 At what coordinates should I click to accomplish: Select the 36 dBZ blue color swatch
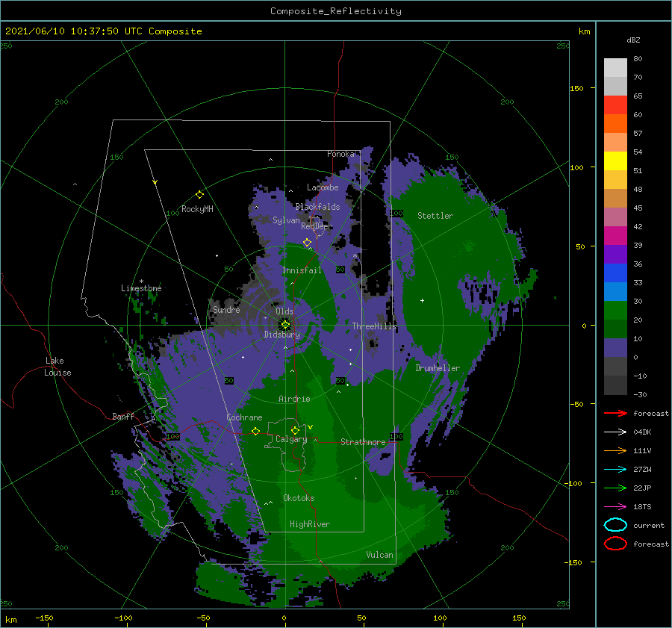[615, 273]
